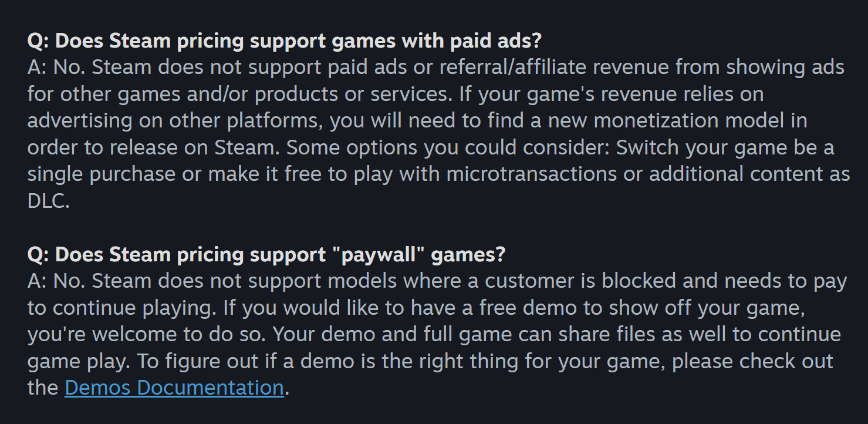Open the Demos Documentation link
Image resolution: width=868 pixels, height=424 pixels.
pyautogui.click(x=174, y=388)
